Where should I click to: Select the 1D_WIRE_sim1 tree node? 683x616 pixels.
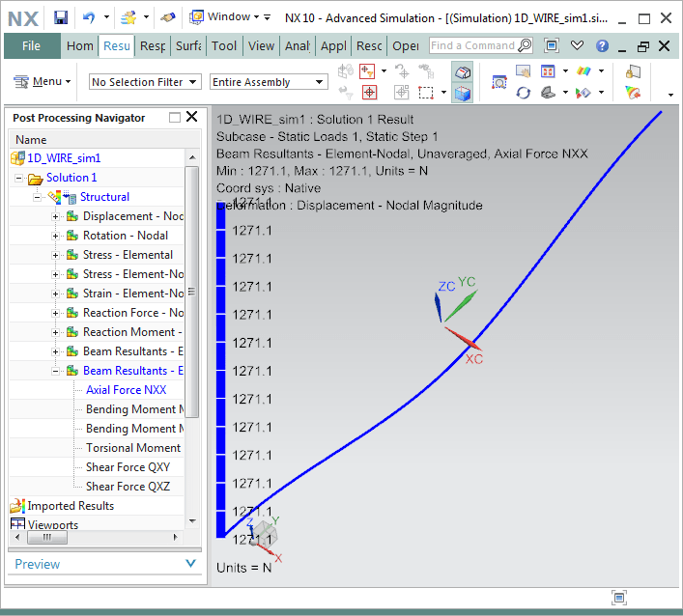[x=64, y=158]
